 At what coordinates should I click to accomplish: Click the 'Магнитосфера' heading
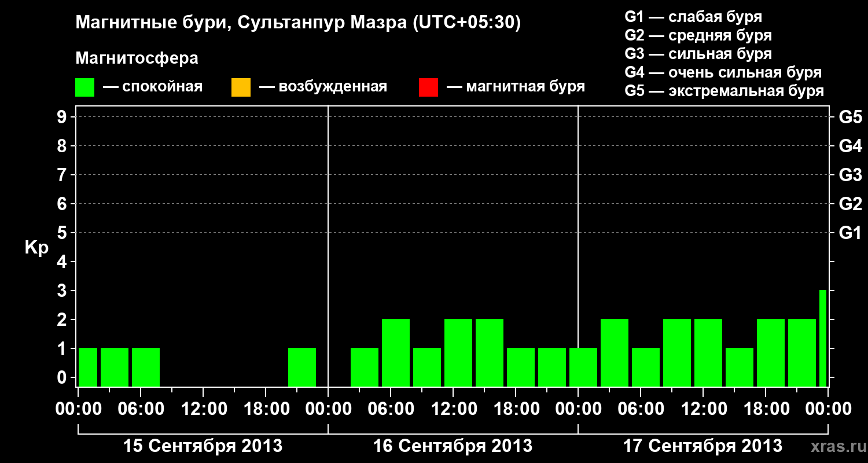click(x=137, y=58)
